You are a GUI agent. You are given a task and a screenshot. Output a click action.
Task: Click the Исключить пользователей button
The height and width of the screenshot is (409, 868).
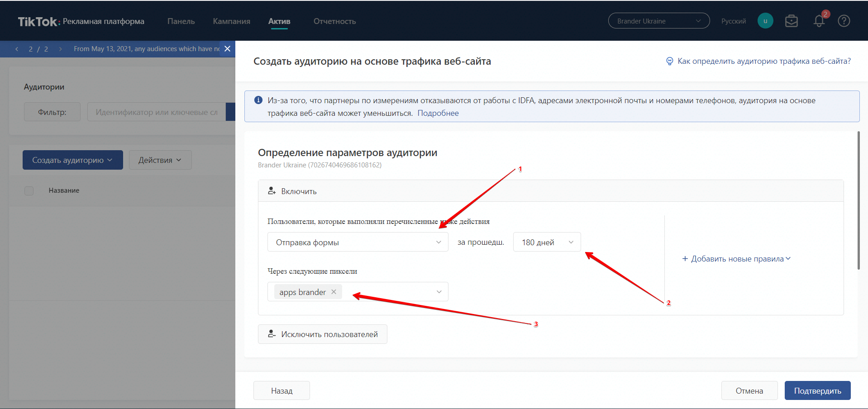tap(323, 334)
